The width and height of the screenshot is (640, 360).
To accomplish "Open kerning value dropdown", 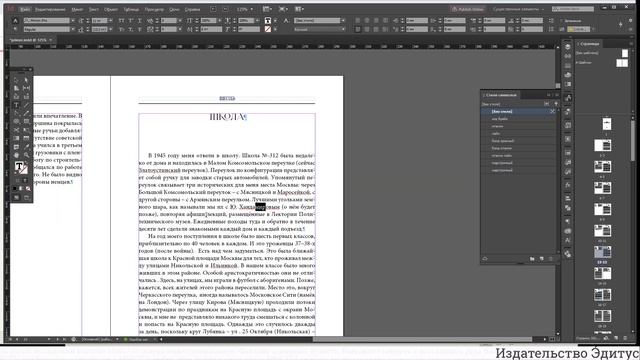I will click(x=180, y=21).
